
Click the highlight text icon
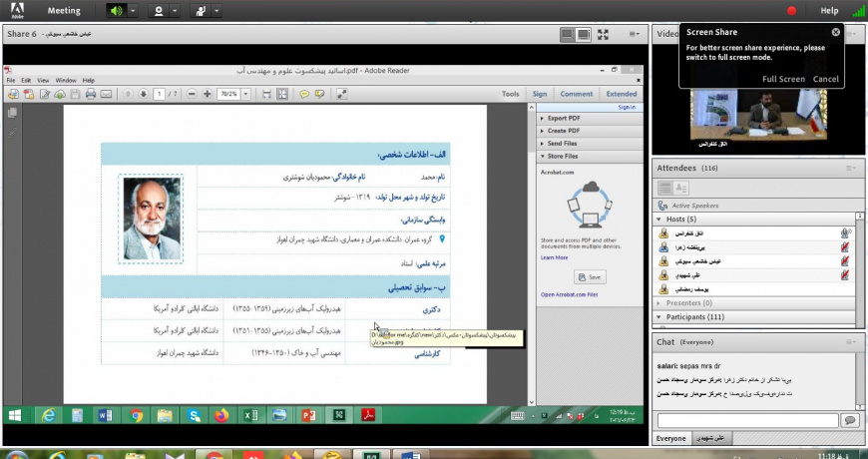coord(319,94)
